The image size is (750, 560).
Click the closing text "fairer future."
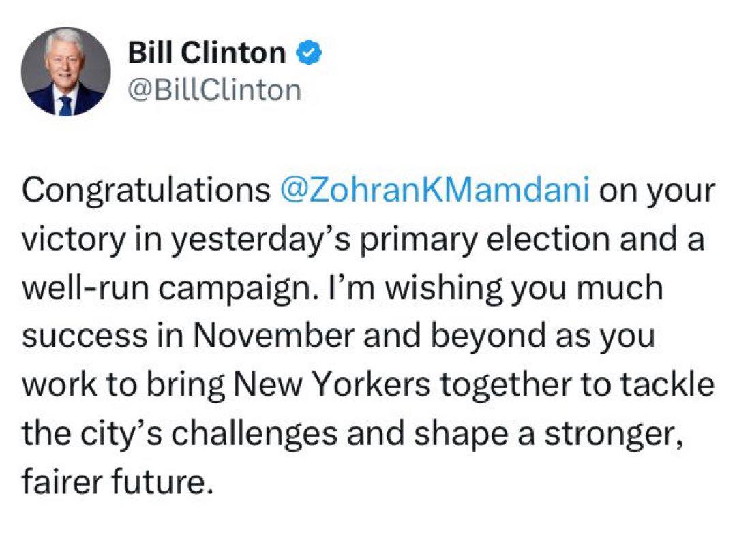coord(117,482)
